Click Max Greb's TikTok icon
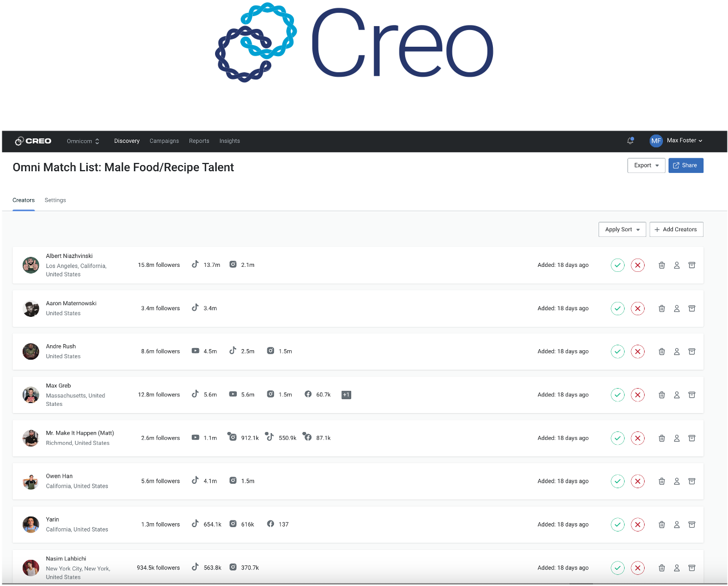This screenshot has height=586, width=728. [x=195, y=394]
